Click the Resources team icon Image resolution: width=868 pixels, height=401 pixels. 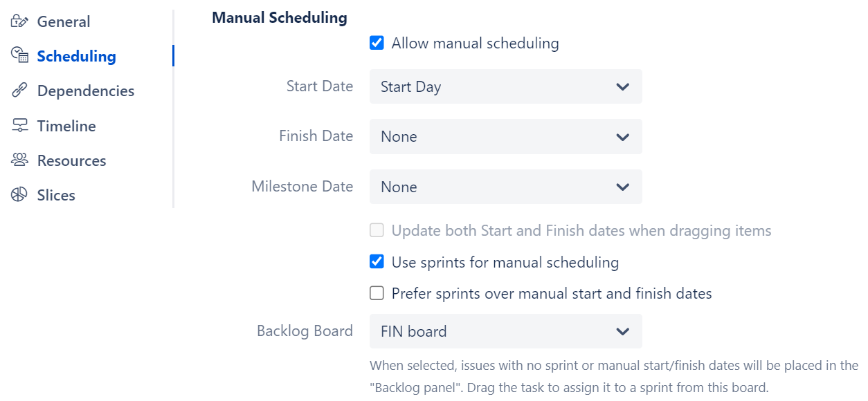[19, 160]
